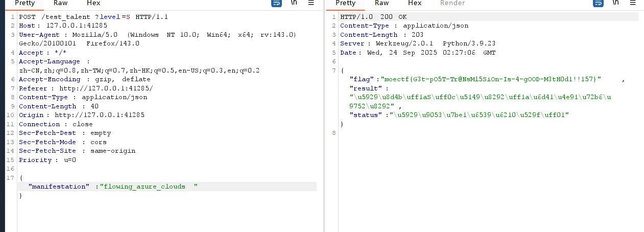Toggle \n non-printable characters in request panel
Screen dimensions: 644x232
pyautogui.click(x=294, y=3)
